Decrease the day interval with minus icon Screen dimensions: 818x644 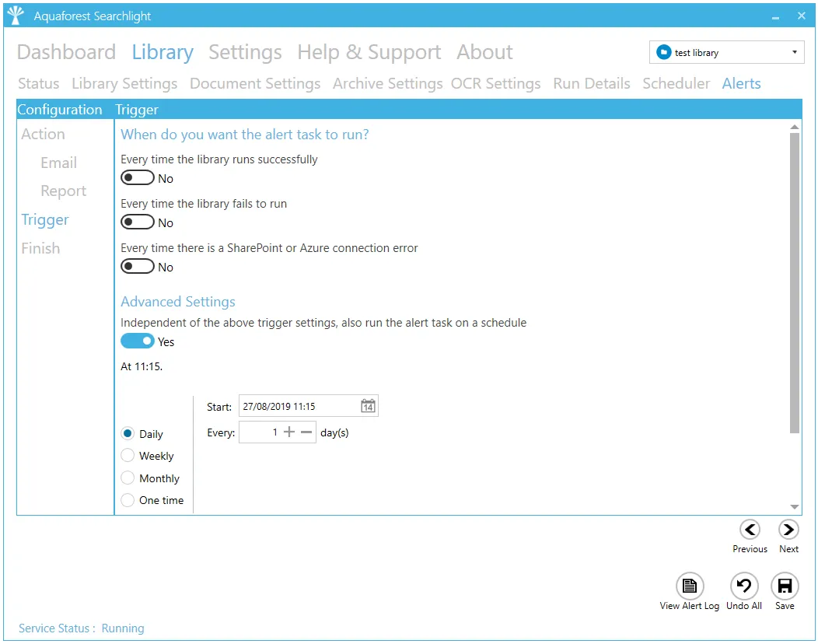[306, 432]
